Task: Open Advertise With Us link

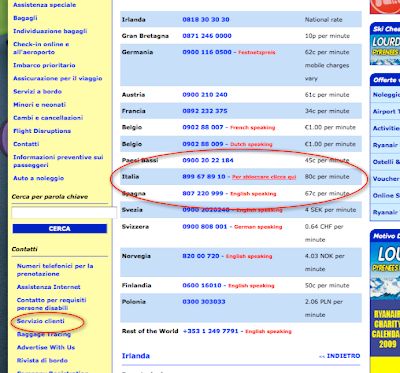Action: (46, 347)
